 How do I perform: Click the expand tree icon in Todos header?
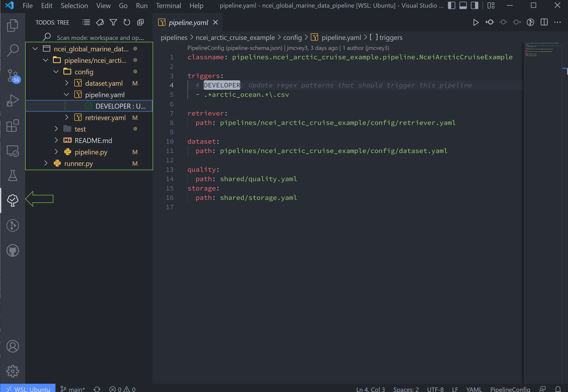140,22
